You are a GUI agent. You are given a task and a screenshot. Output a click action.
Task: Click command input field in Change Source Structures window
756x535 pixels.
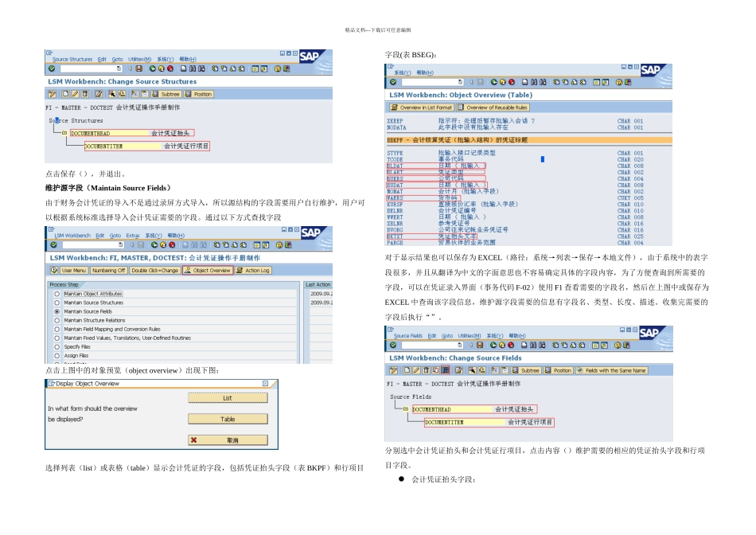coord(92,68)
